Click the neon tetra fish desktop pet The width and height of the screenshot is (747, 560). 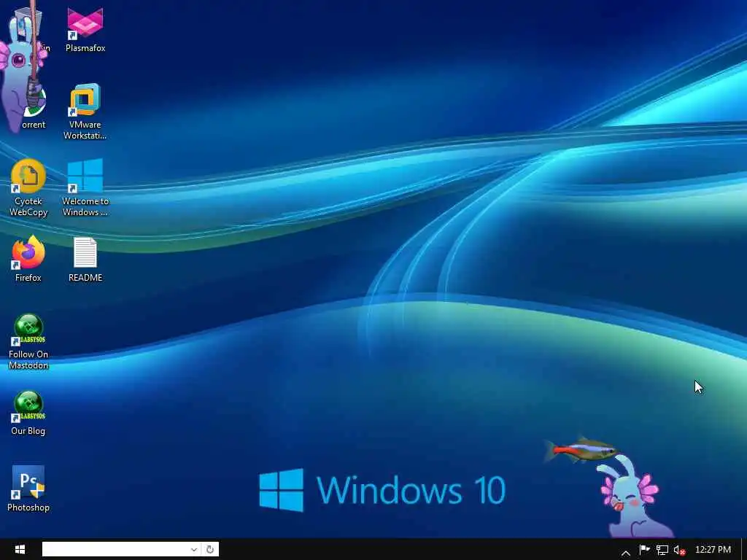(581, 449)
